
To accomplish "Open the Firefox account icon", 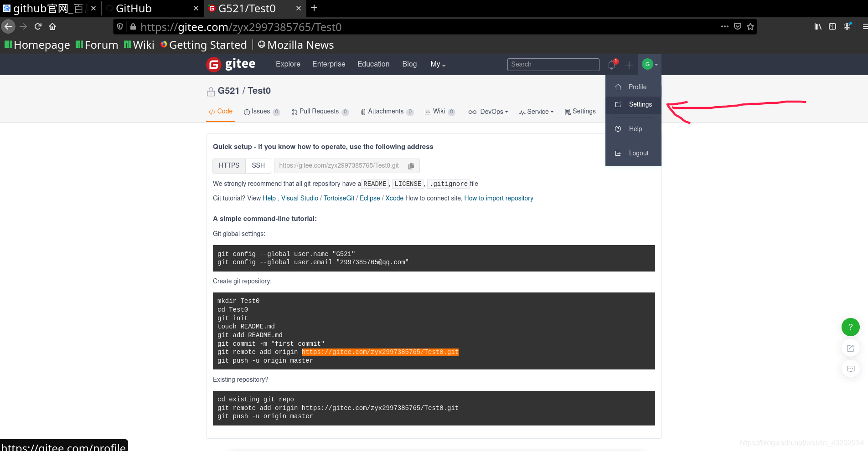I will (847, 26).
